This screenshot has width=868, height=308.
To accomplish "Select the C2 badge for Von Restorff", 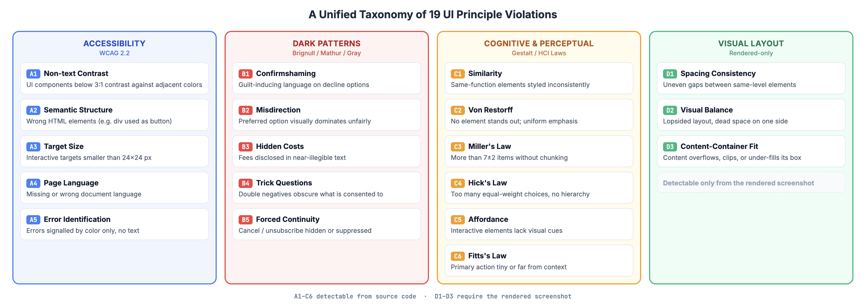I will [458, 110].
